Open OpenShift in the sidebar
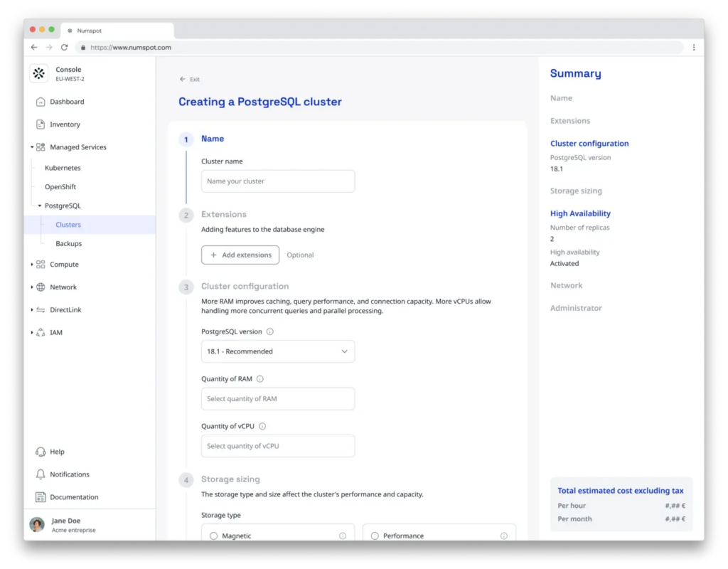Screen dimensions: 728x569 pos(60,187)
